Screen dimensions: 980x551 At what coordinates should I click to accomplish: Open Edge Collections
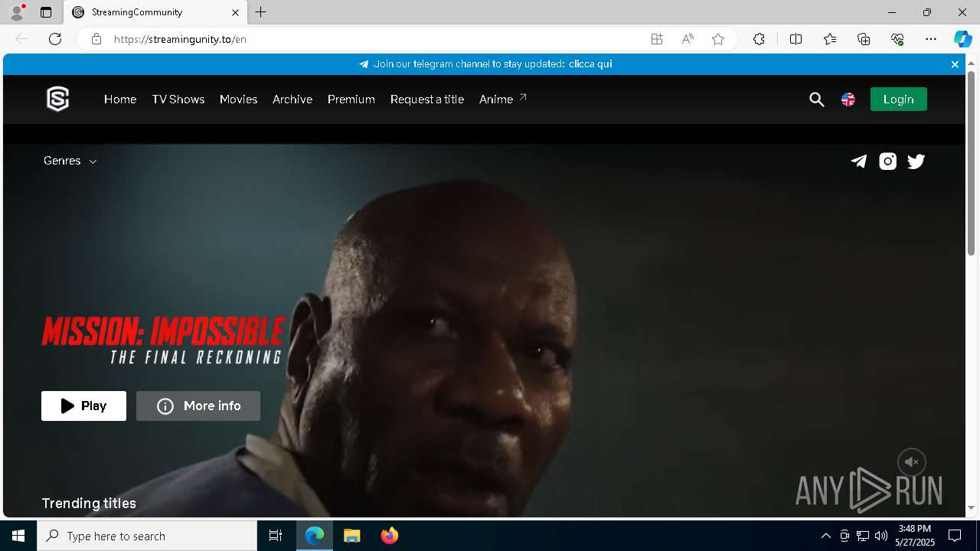tap(864, 39)
